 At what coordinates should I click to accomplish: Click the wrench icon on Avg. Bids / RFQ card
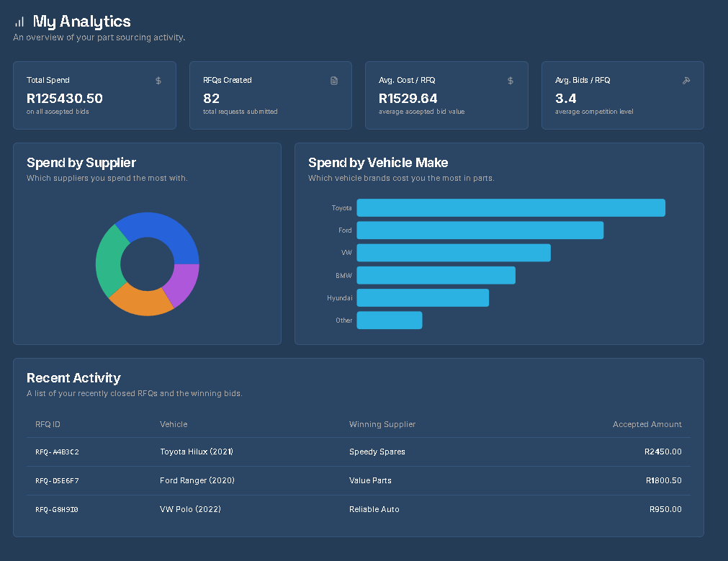click(x=686, y=81)
